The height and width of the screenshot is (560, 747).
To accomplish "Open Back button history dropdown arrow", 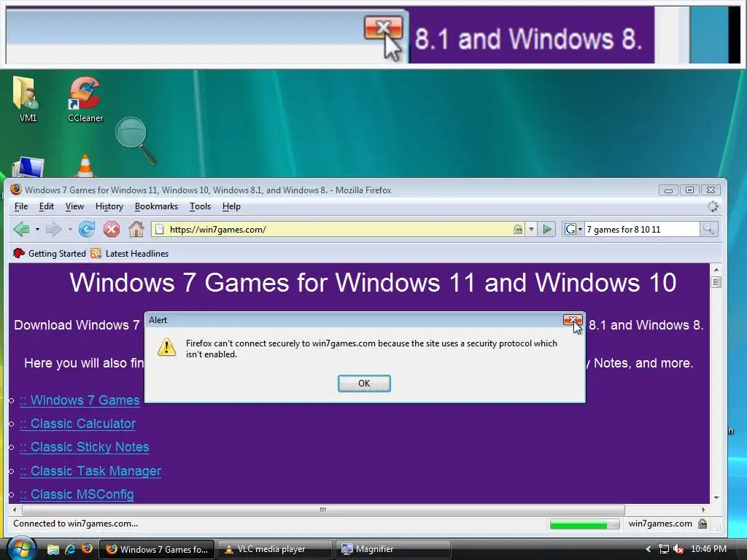I will (x=37, y=230).
